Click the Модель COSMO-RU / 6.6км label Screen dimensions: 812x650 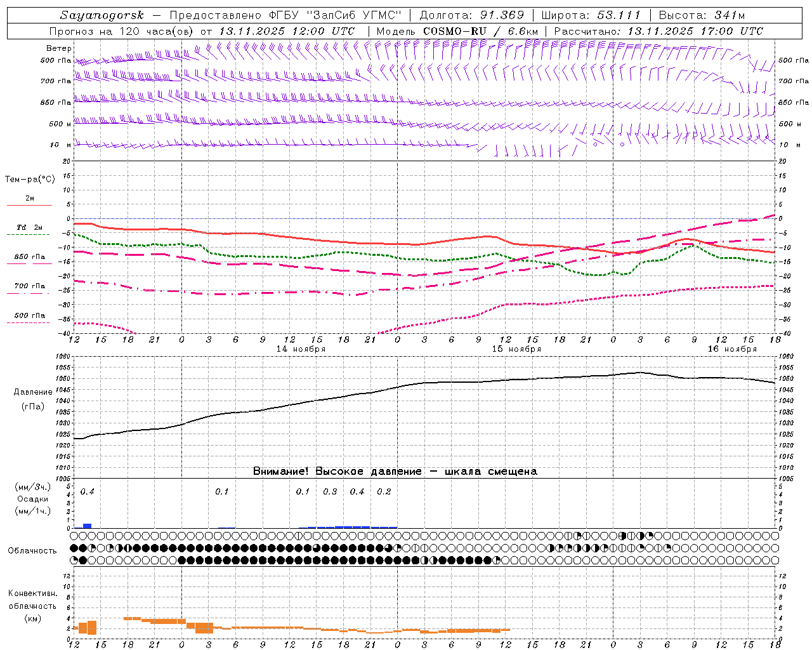457,31
